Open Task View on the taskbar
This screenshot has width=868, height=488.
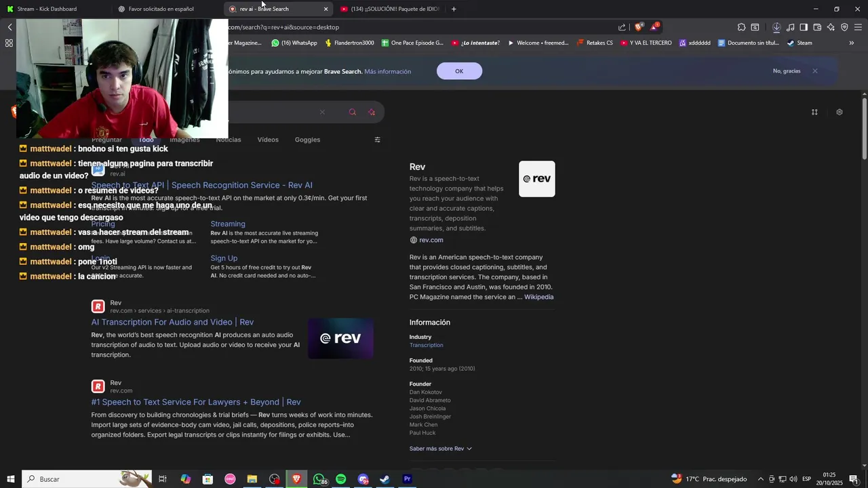(163, 479)
